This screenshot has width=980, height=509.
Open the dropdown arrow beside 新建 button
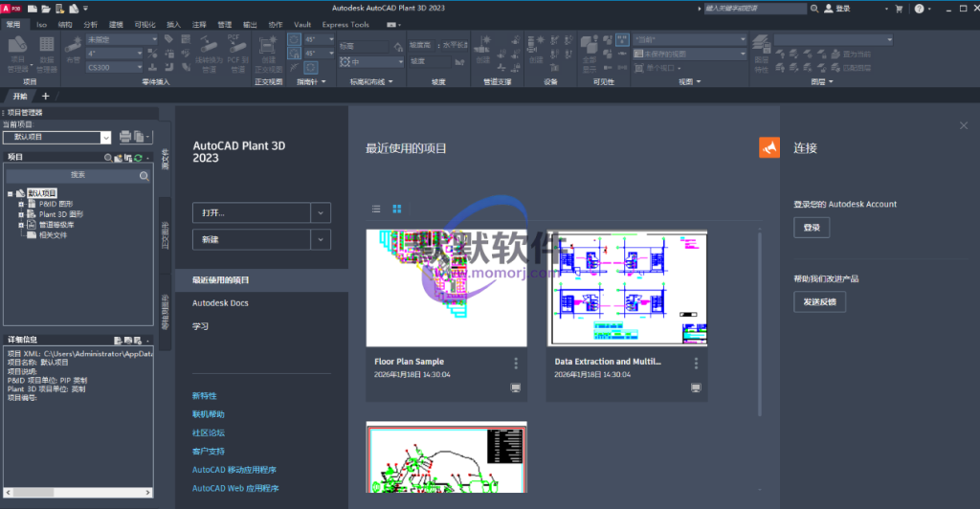[x=321, y=239]
